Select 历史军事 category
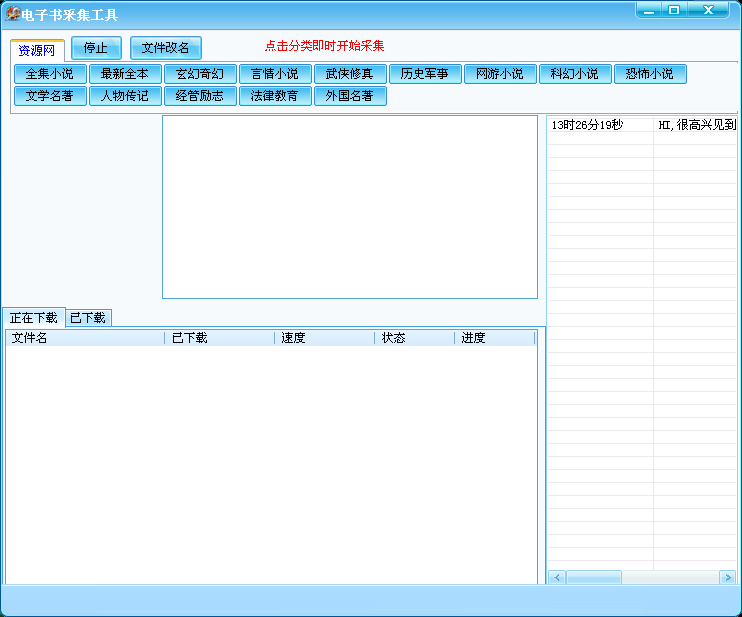Viewport: 742px width, 617px height. click(425, 74)
